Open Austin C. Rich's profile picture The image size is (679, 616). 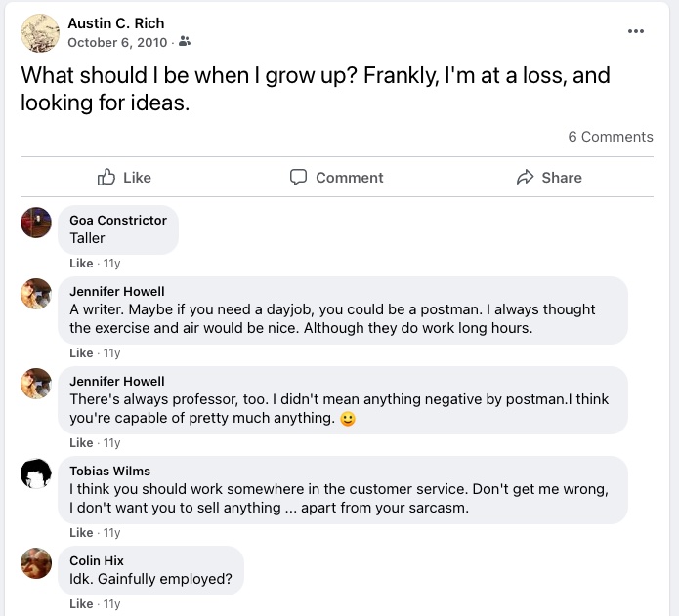[x=40, y=32]
